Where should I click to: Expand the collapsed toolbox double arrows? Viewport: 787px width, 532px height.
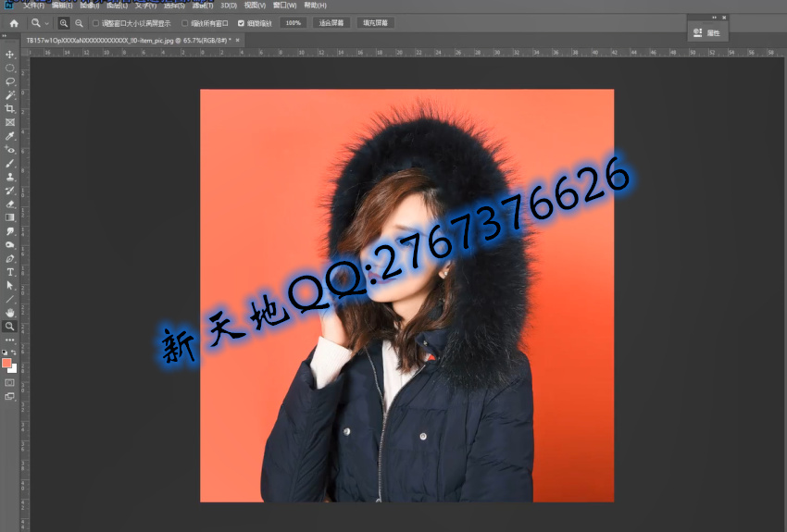click(4, 36)
